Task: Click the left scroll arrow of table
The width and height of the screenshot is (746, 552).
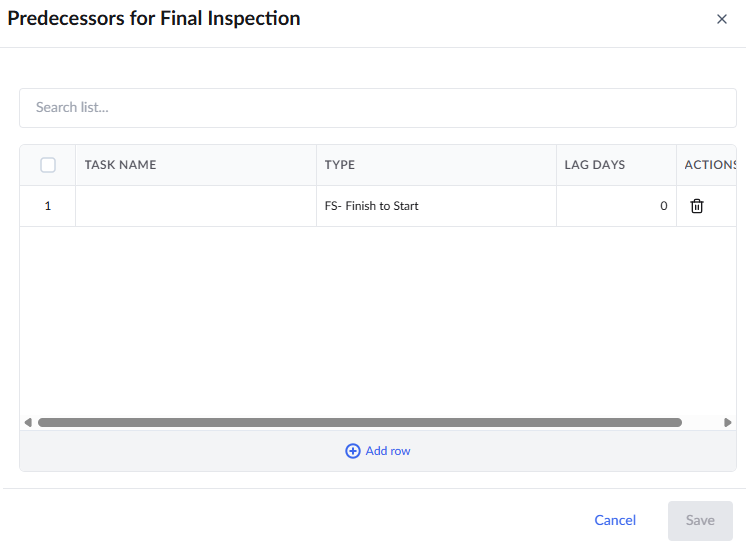Action: coord(28,423)
